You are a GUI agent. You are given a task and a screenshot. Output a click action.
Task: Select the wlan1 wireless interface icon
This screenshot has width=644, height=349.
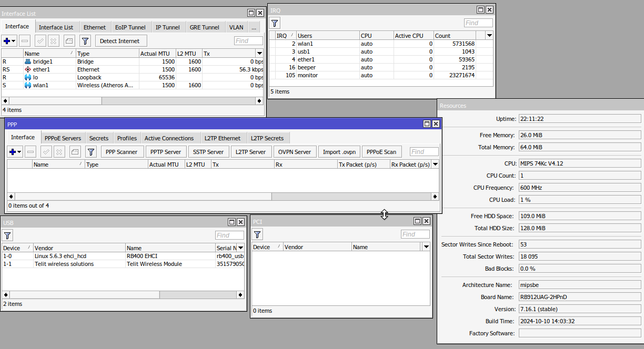[28, 85]
